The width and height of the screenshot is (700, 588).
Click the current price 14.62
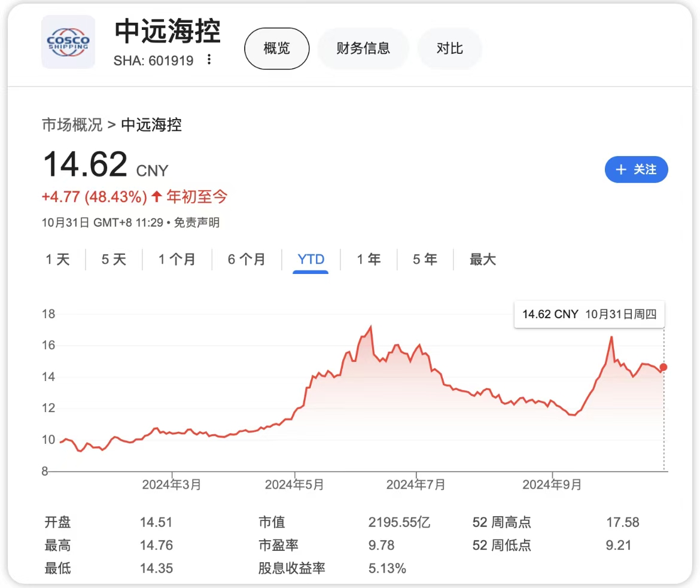pos(86,164)
